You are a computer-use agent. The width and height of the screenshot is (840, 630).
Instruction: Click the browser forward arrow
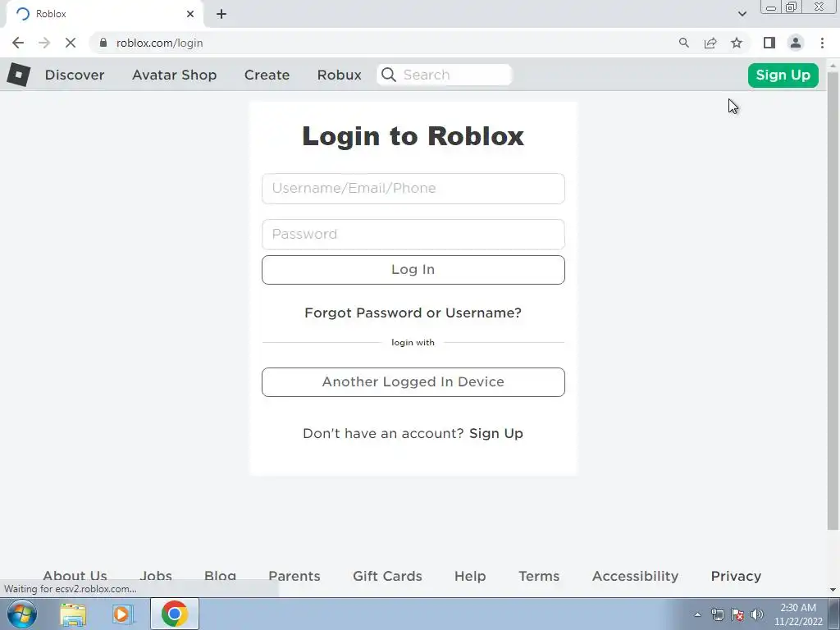coord(44,43)
